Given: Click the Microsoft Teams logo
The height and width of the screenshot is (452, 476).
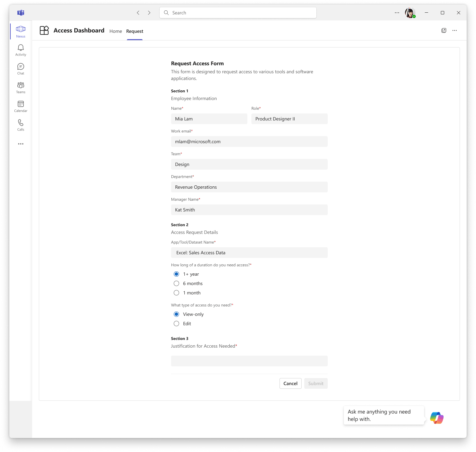Looking at the screenshot, I should click(x=21, y=13).
